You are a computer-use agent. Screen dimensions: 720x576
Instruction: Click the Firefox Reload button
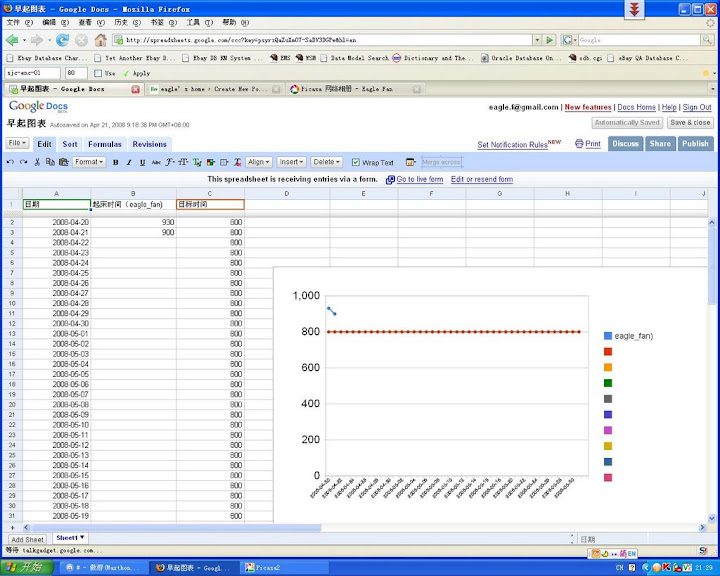pyautogui.click(x=62, y=40)
